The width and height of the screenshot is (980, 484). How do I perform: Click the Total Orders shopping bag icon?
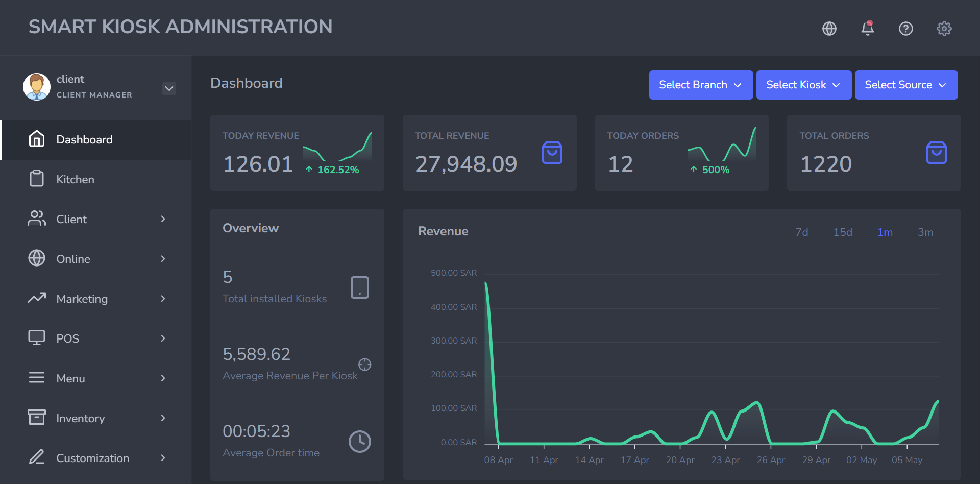click(937, 153)
